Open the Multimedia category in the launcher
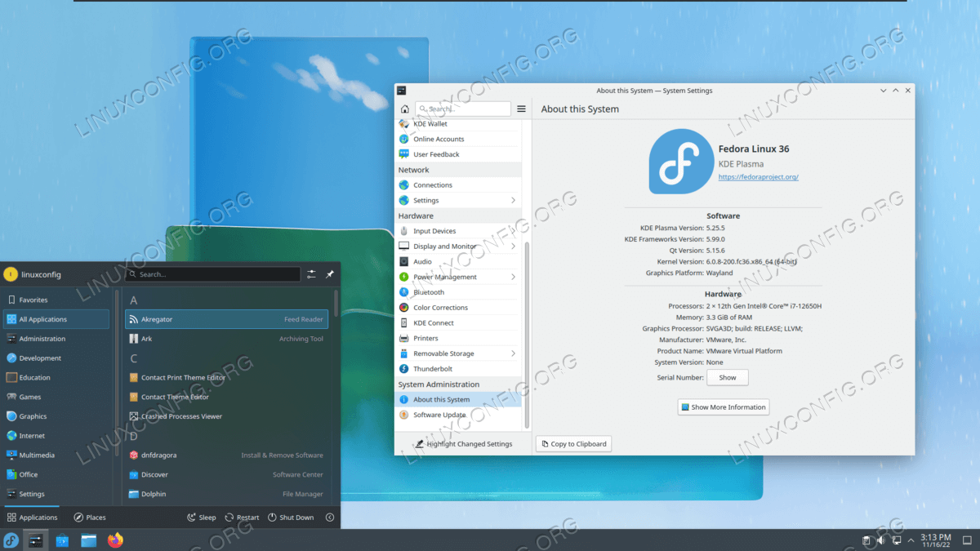Viewport: 980px width, 551px height. tap(56, 455)
